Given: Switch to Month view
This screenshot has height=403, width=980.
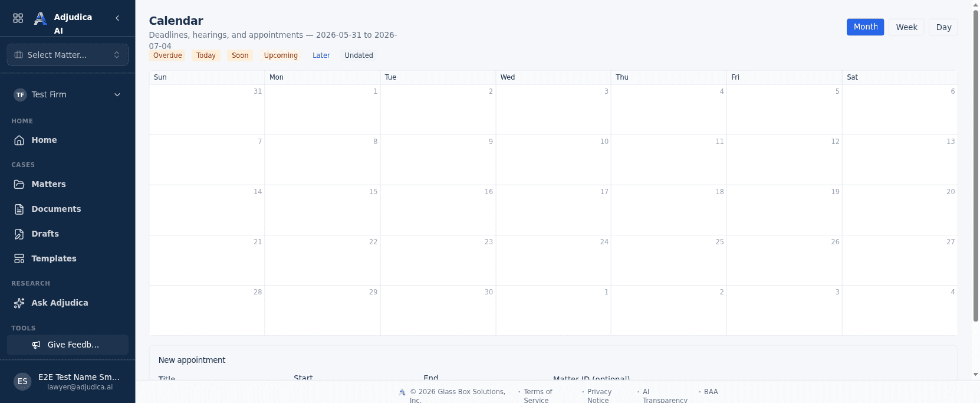Looking at the screenshot, I should coord(865,27).
